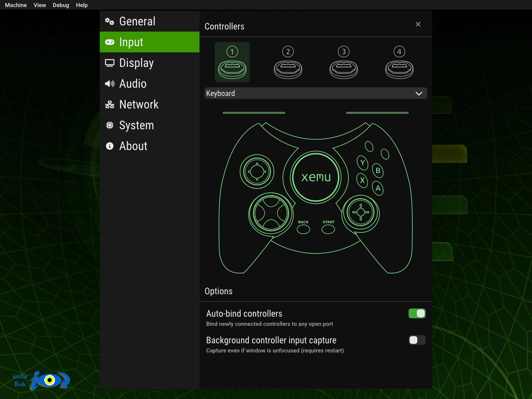
Task: Click the xemu logo center button
Action: tap(316, 177)
